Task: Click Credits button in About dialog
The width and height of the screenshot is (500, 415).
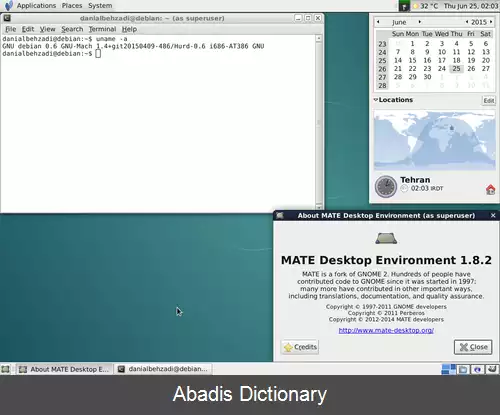Action: click(x=300, y=347)
